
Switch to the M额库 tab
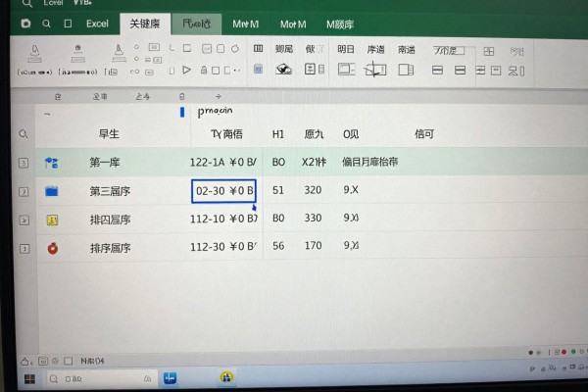(x=340, y=24)
